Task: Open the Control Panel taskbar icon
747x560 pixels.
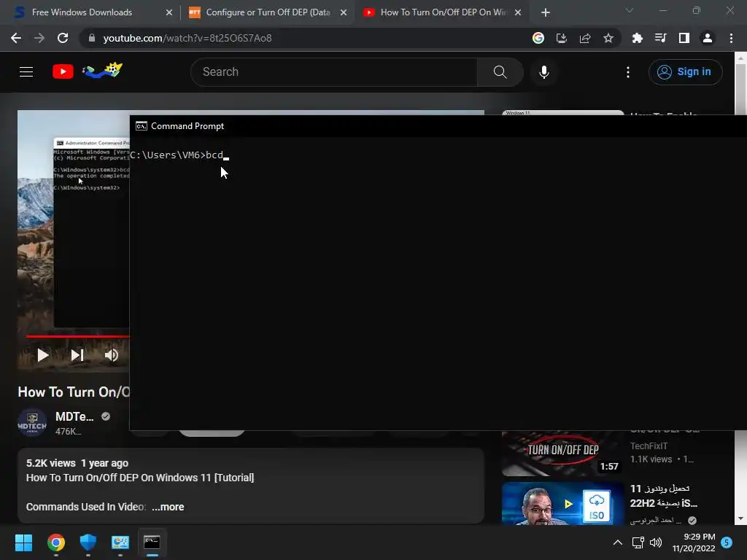Action: click(x=120, y=542)
